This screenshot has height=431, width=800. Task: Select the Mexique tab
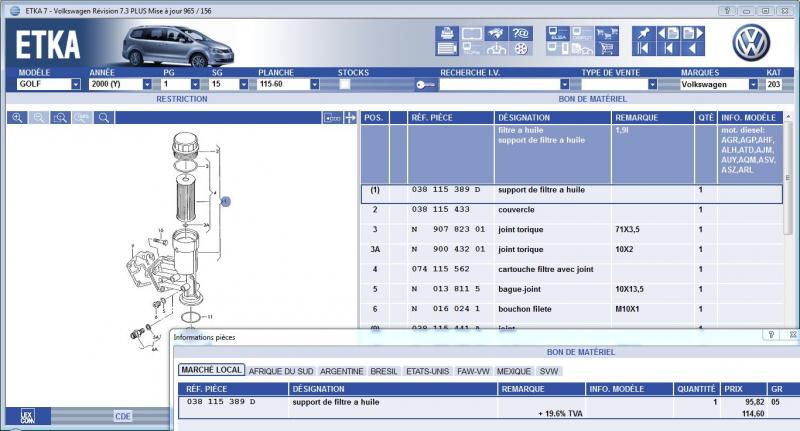(514, 371)
